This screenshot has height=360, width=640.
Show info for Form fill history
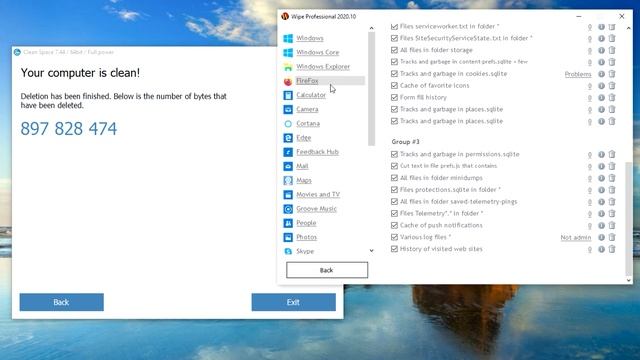pos(601,98)
